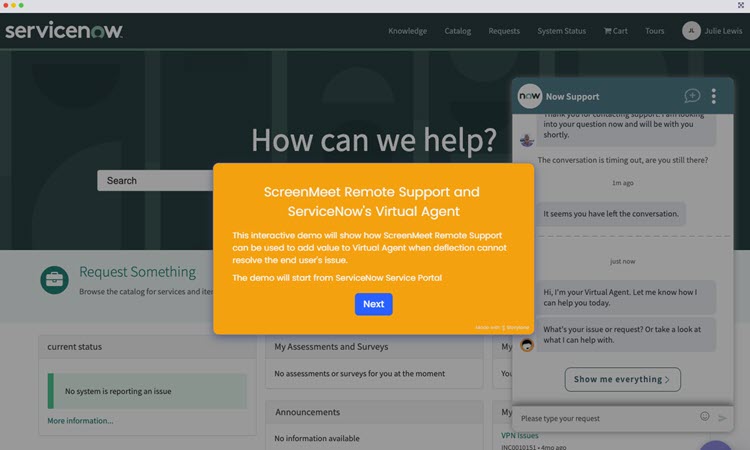750x450 pixels.
Task: Click 'It seems you have left the conversation.' message
Action: pyautogui.click(x=611, y=214)
